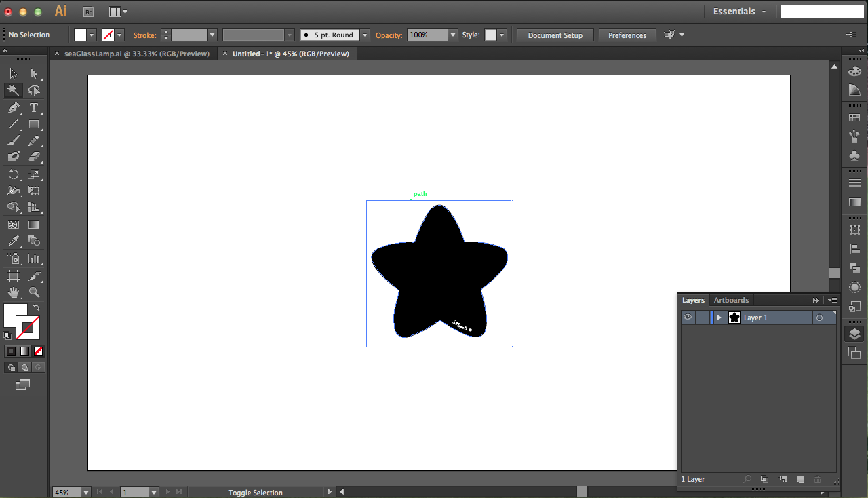Select the Free Transform tool
868x498 pixels.
point(34,191)
